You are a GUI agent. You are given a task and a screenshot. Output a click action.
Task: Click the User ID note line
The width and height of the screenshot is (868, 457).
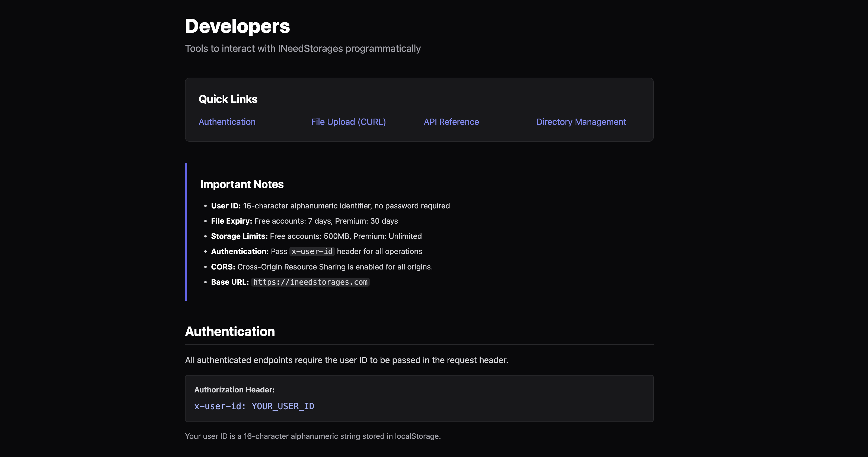pos(330,206)
